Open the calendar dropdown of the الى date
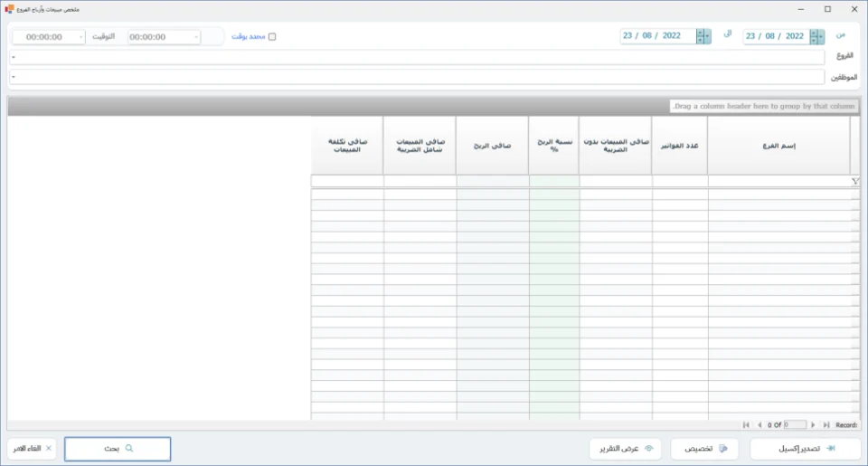868x466 pixels. [x=707, y=36]
